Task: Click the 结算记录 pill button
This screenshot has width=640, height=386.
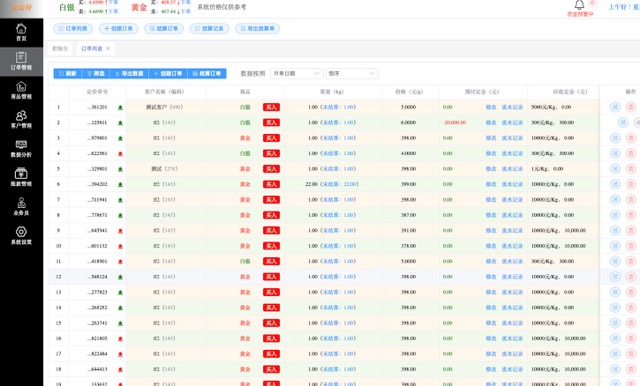Action: [209, 29]
